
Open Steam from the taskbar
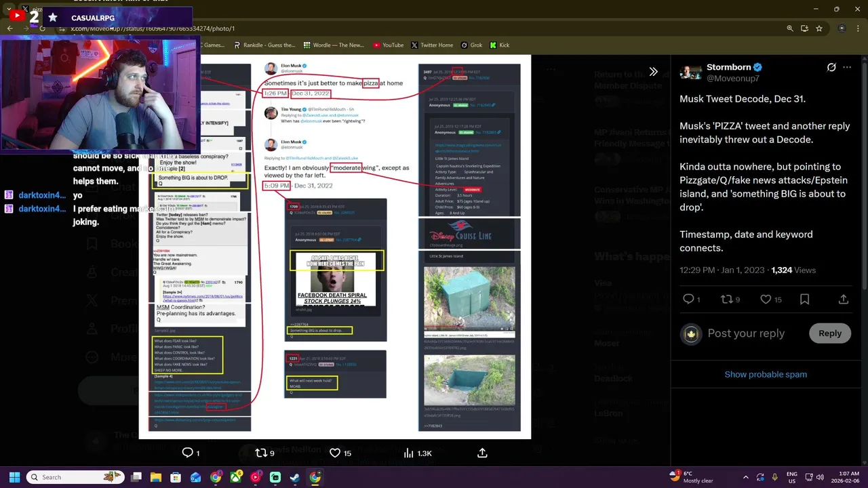tap(295, 477)
